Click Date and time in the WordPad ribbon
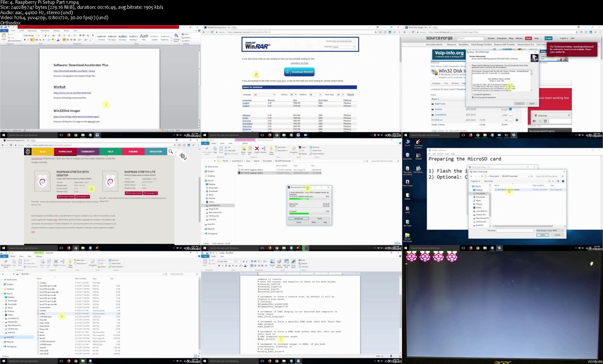 coord(286,264)
